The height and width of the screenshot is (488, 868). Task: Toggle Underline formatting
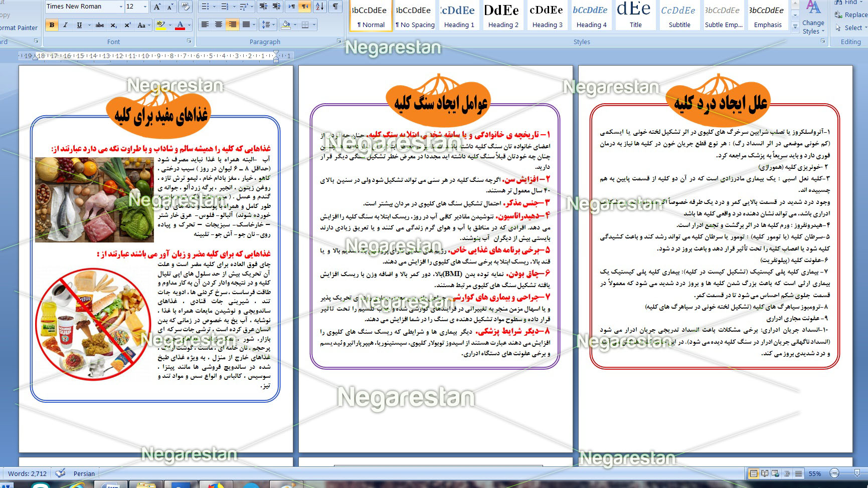coord(79,25)
